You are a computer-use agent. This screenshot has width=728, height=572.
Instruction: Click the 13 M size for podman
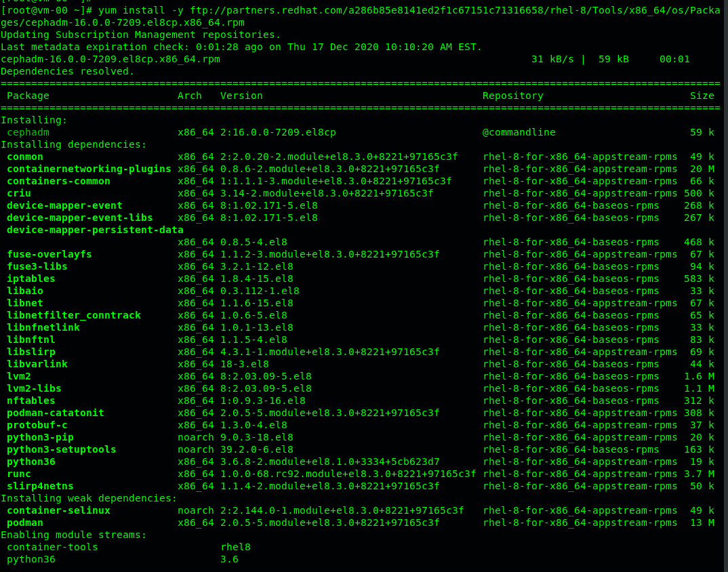[702, 523]
